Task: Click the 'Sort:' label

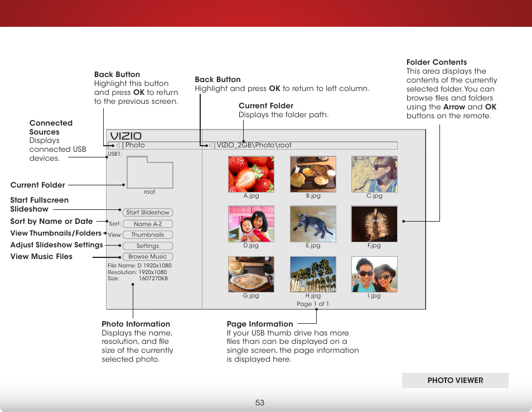Action: [115, 224]
